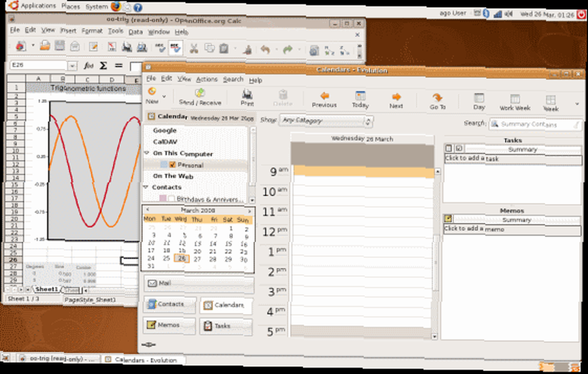
Task: Click the day view vertical scrollbar
Action: pyautogui.click(x=435, y=254)
